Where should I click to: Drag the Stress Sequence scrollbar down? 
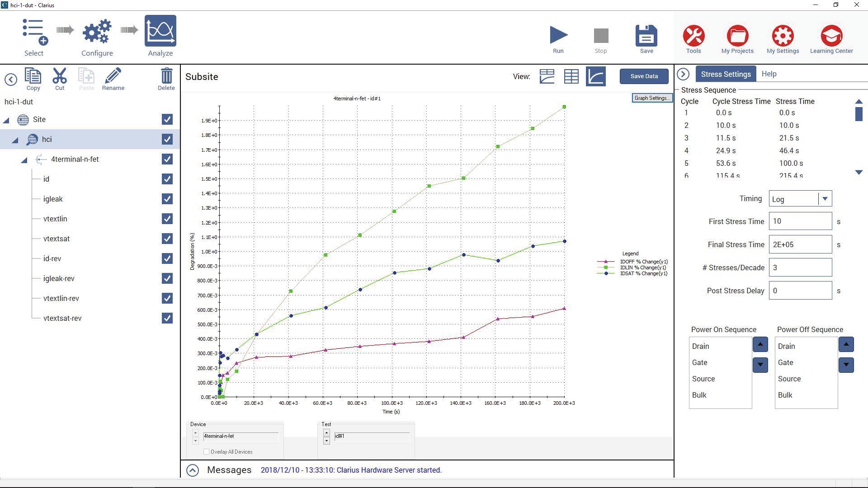pos(857,174)
